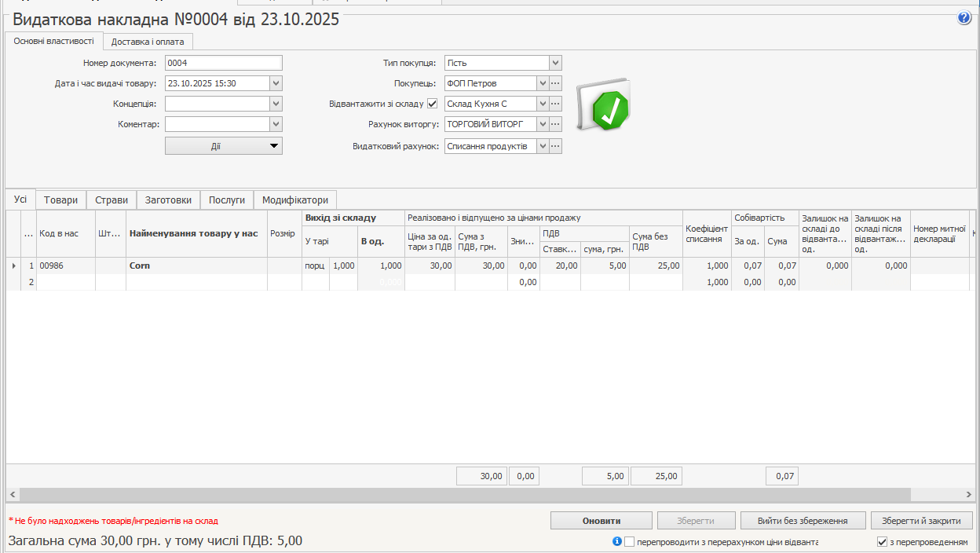The width and height of the screenshot is (980, 553).
Task: Enable перепроводити з перерахунком ціни checkbox
Action: pos(630,542)
